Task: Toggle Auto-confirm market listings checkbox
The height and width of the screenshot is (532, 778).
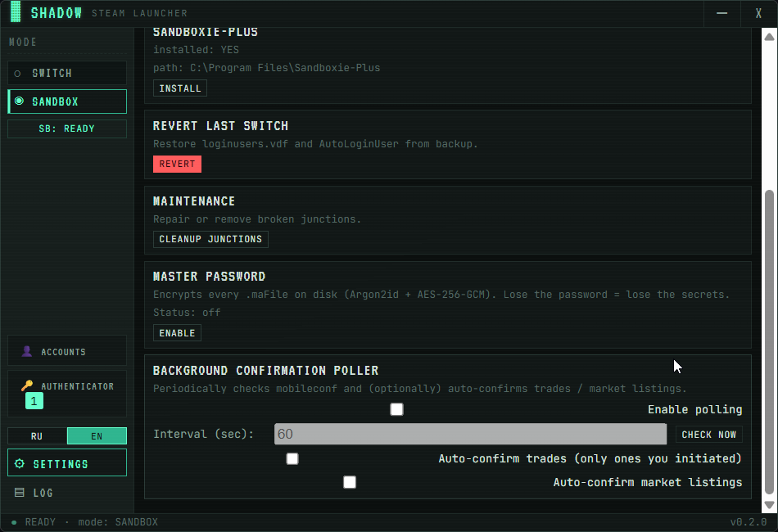Action: click(350, 482)
